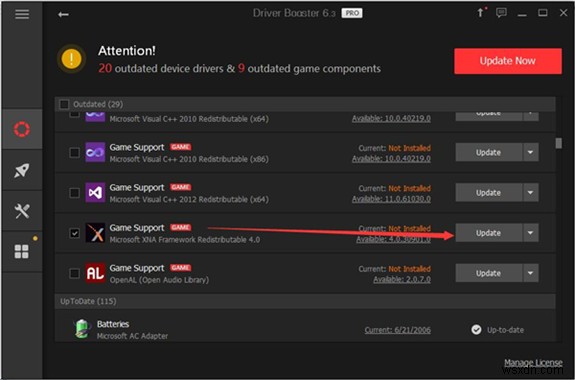575x380 pixels.
Task: Click the OpenAL AL icon
Action: click(x=95, y=273)
